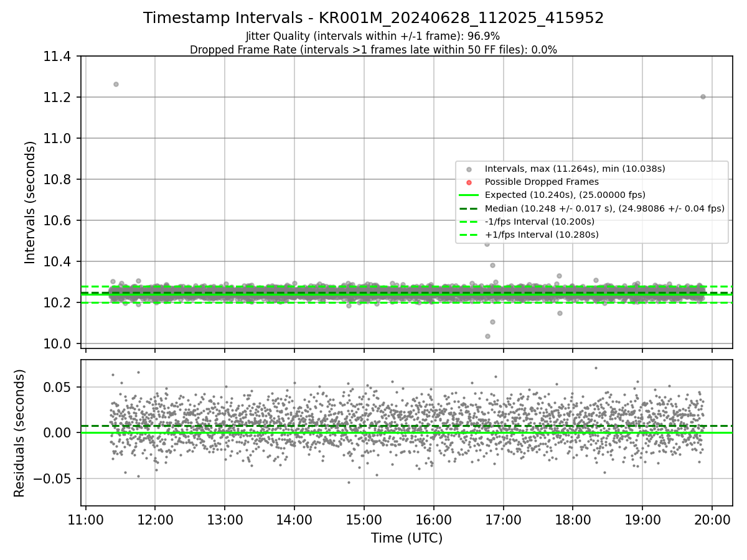
Task: Click the '-1/fps Interval (10.200s)' legend entry
Action: 540,222
